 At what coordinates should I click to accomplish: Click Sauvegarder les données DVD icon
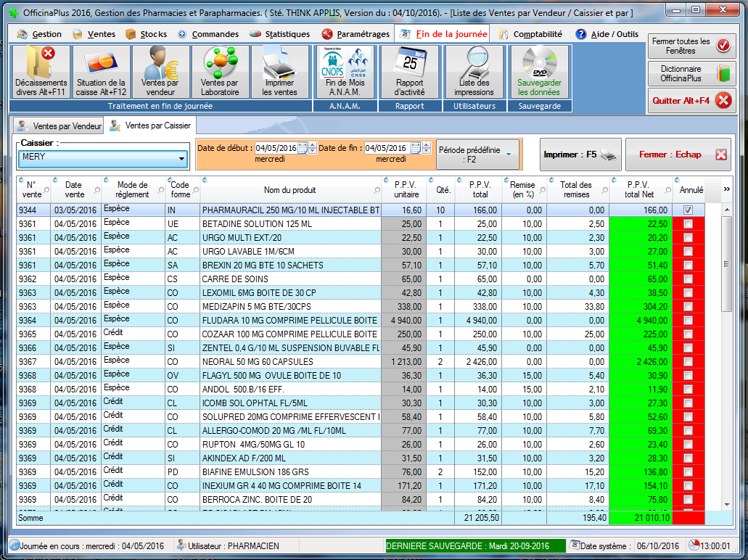tap(539, 72)
